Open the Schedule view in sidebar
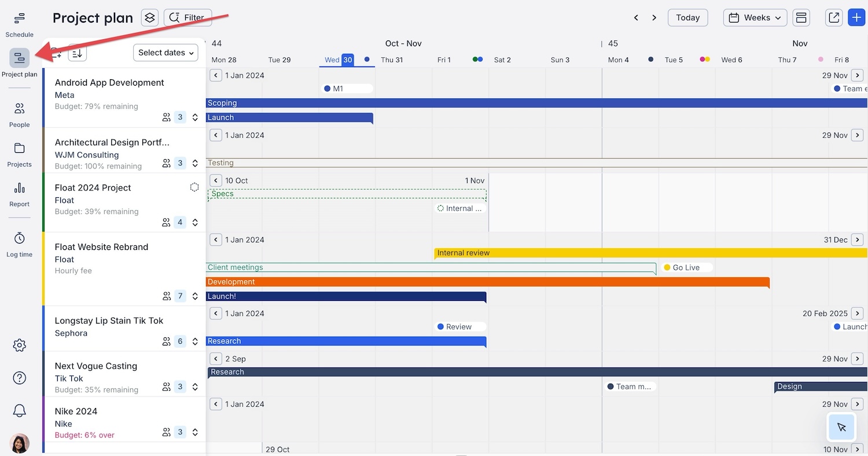Screen dimensions: 868x456 pos(19,24)
